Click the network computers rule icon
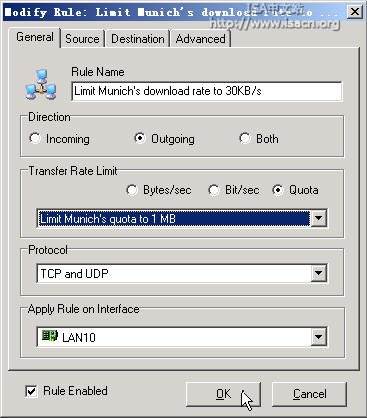The image size is (367, 418). (41, 85)
